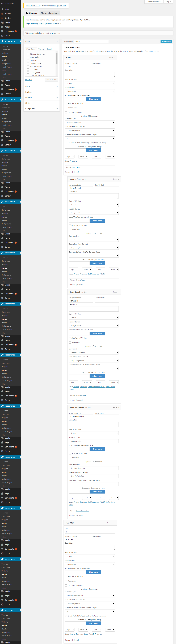The image size is (176, 644).
Task: Collapse the Home Default sub item
Action: coord(119,179)
